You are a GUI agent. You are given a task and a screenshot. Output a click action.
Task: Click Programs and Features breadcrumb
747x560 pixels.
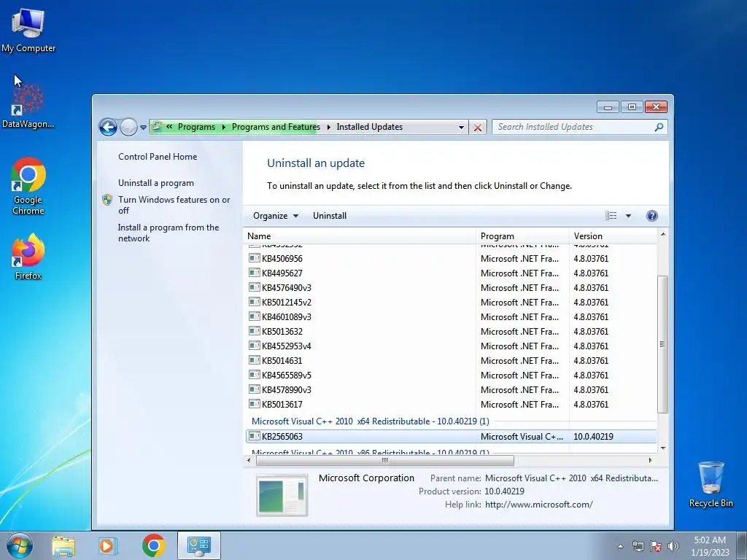pos(276,127)
